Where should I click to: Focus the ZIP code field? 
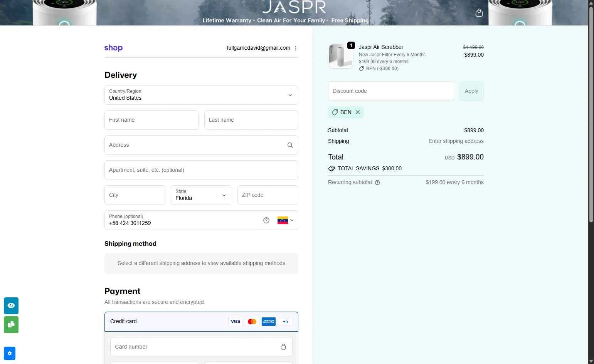pos(268,195)
